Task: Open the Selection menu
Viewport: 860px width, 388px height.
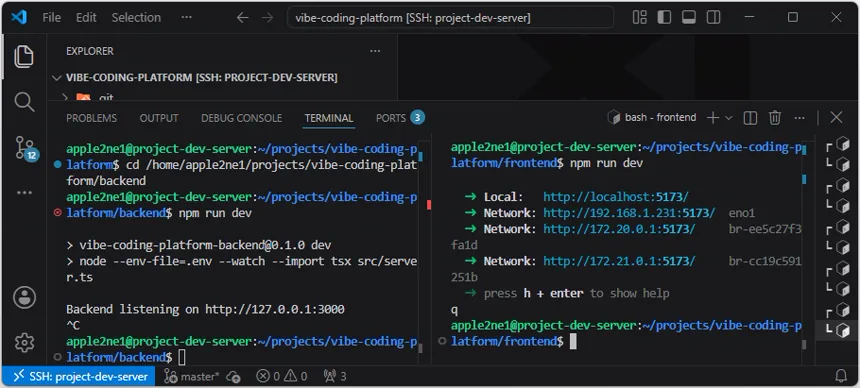Action: pos(136,18)
